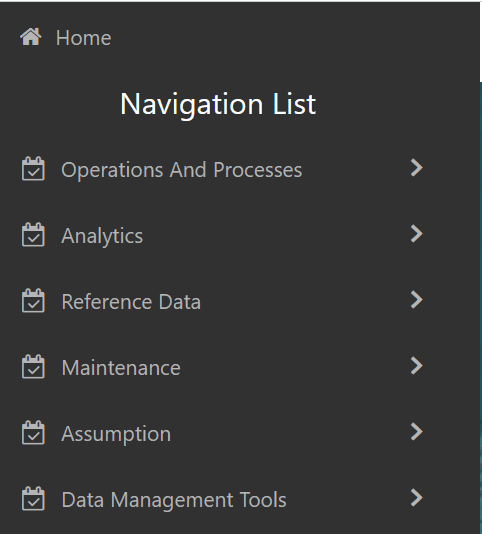Open the Reference Data label
Screen dimensions: 482x534
131,302
